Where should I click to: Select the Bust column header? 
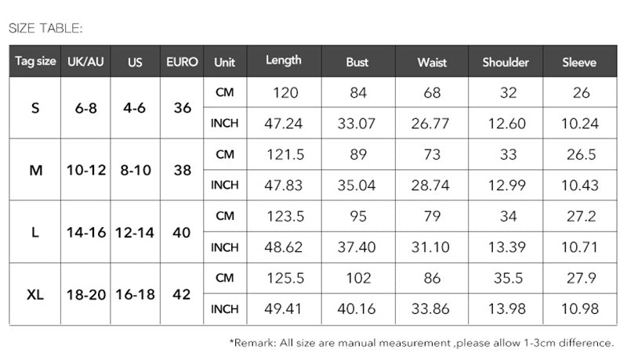pyautogui.click(x=358, y=62)
